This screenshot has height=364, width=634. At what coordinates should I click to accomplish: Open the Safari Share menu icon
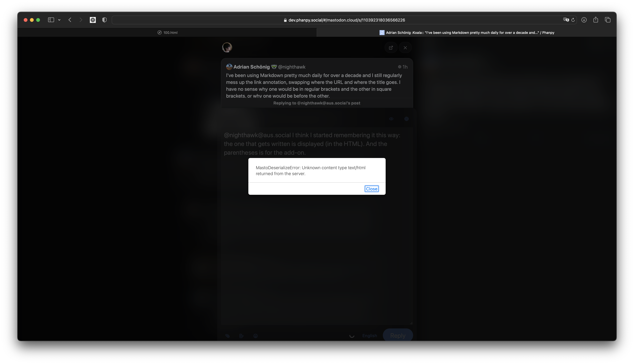pos(595,20)
